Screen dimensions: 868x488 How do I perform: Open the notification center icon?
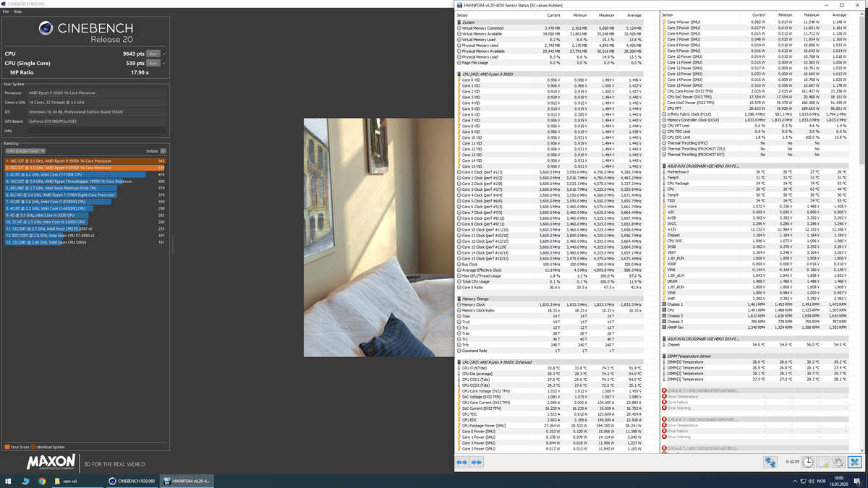(x=856, y=481)
